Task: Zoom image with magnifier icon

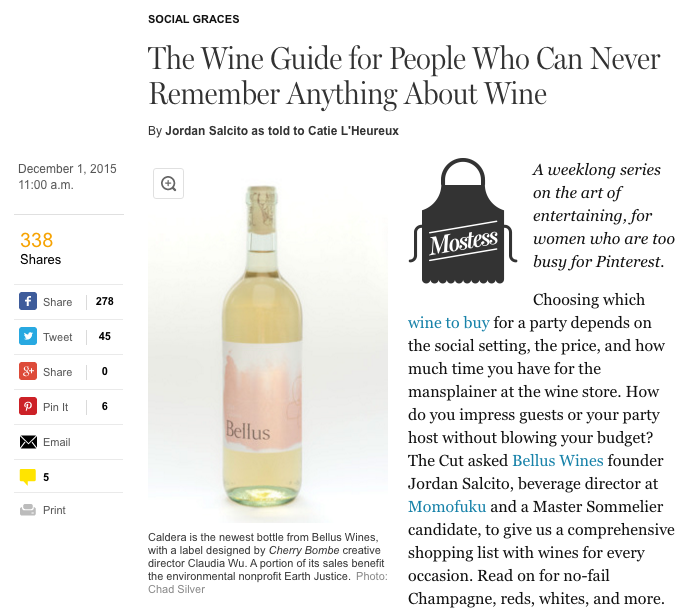Action: click(168, 183)
